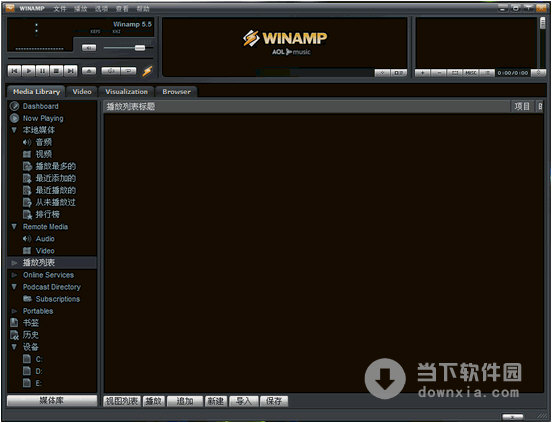Open Now Playing in the sidebar
The height and width of the screenshot is (423, 552).
[x=43, y=118]
